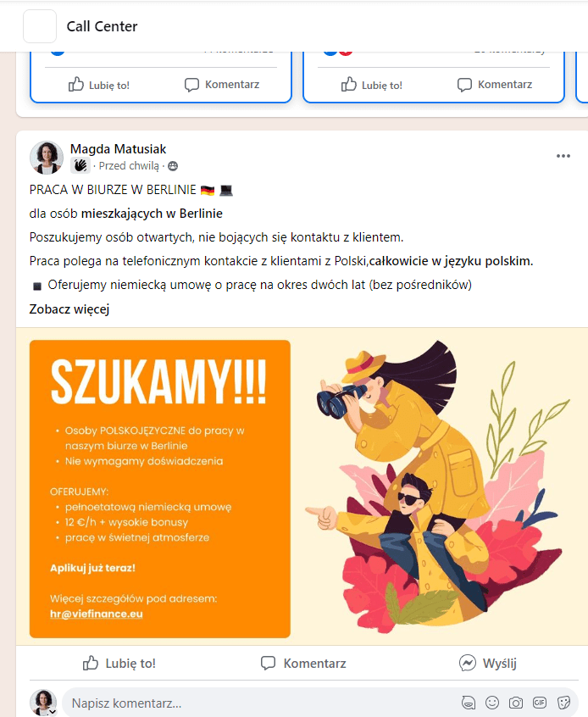Open Magda Matusiak's profile name link
This screenshot has width=588, height=717.
(x=118, y=149)
